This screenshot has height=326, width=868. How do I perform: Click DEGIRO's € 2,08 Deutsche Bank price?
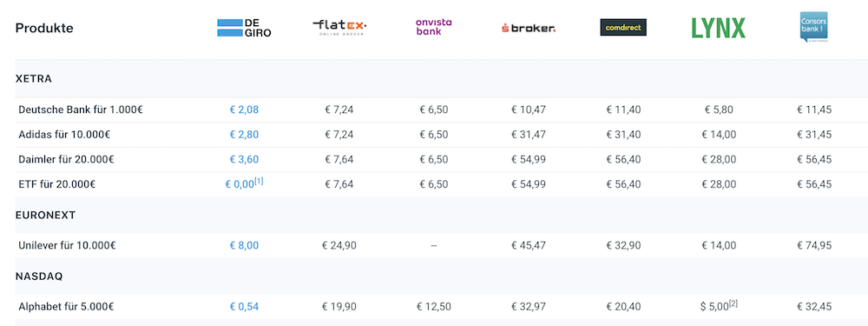(244, 110)
